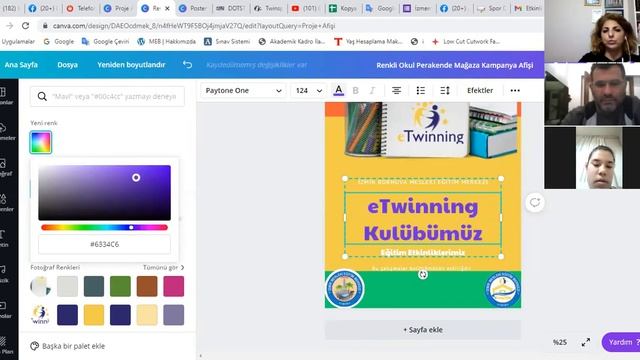Click Başka bir palet ekle

[x=73, y=346]
